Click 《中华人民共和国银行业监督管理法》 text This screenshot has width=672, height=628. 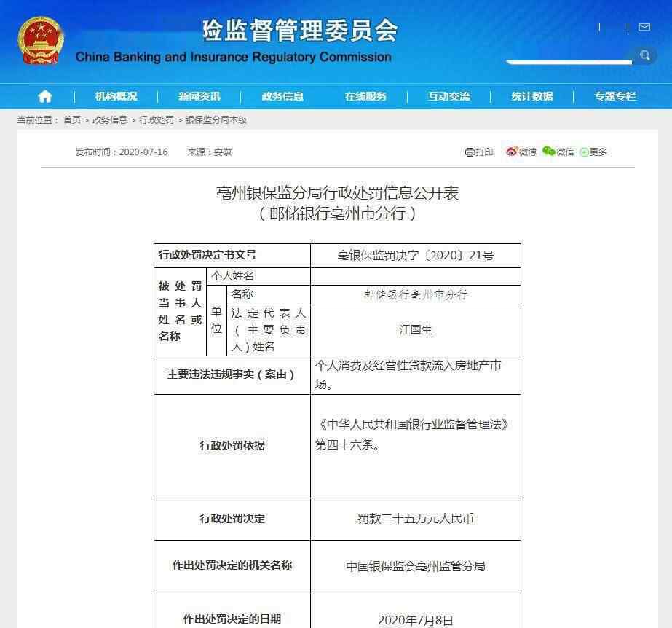[x=411, y=425]
